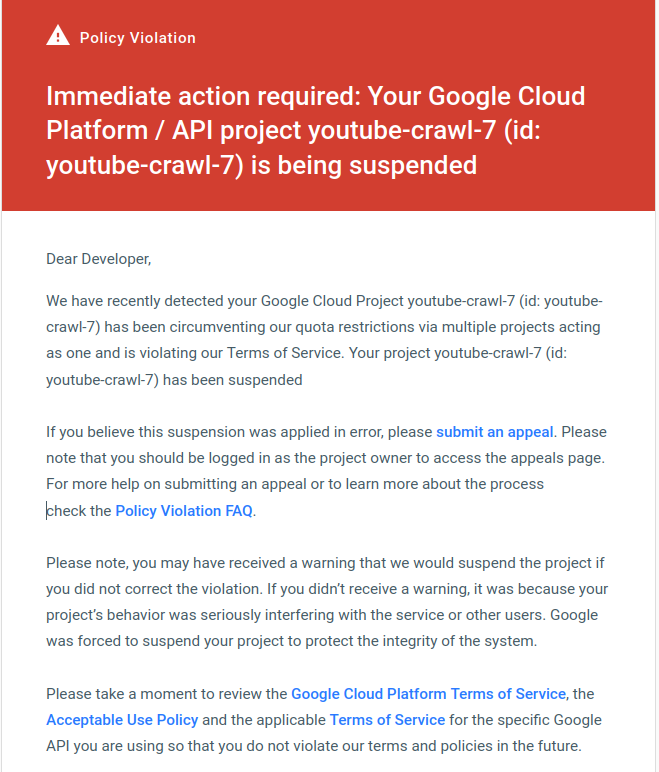Click "API project youtube-crawl-7" in the headline
Image resolution: width=659 pixels, height=772 pixels.
click(x=333, y=130)
